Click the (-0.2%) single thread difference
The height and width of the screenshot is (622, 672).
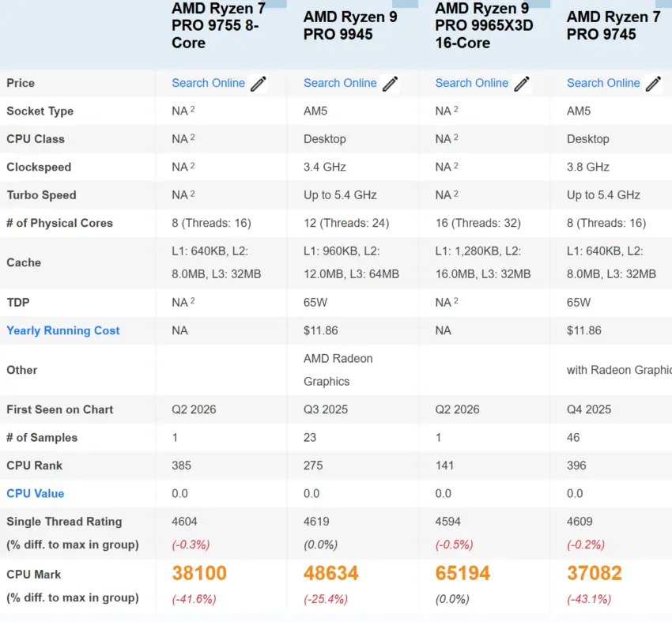coord(586,545)
